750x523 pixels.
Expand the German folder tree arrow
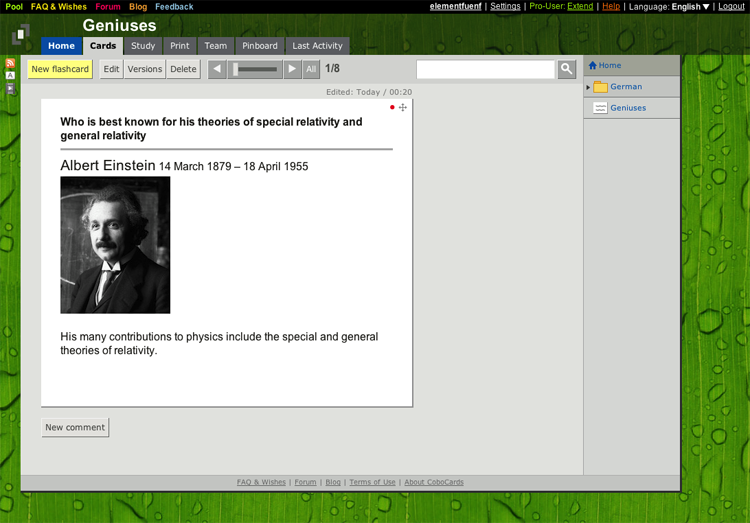click(588, 87)
